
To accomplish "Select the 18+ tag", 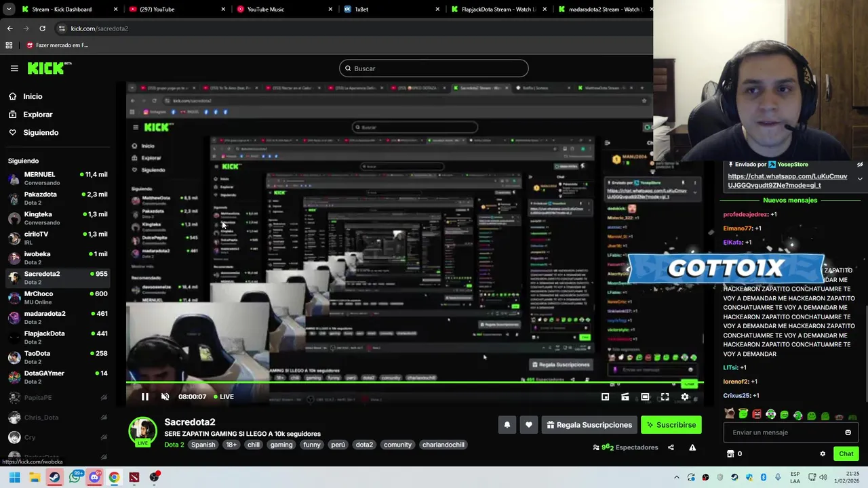I will pyautogui.click(x=231, y=445).
